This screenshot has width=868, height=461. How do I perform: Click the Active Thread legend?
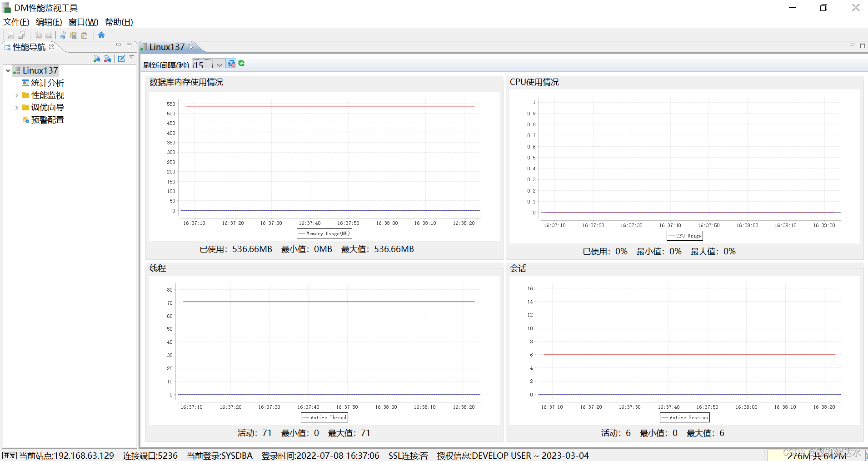pos(324,417)
